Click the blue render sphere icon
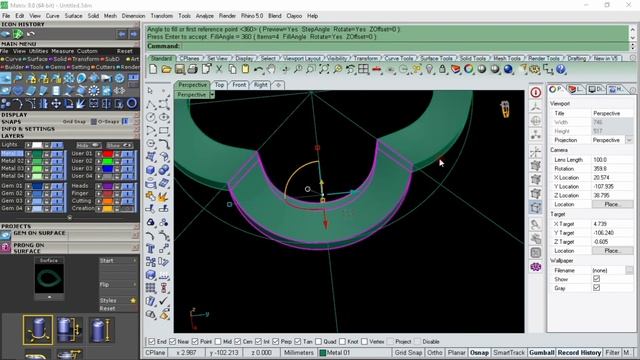 click(508, 69)
